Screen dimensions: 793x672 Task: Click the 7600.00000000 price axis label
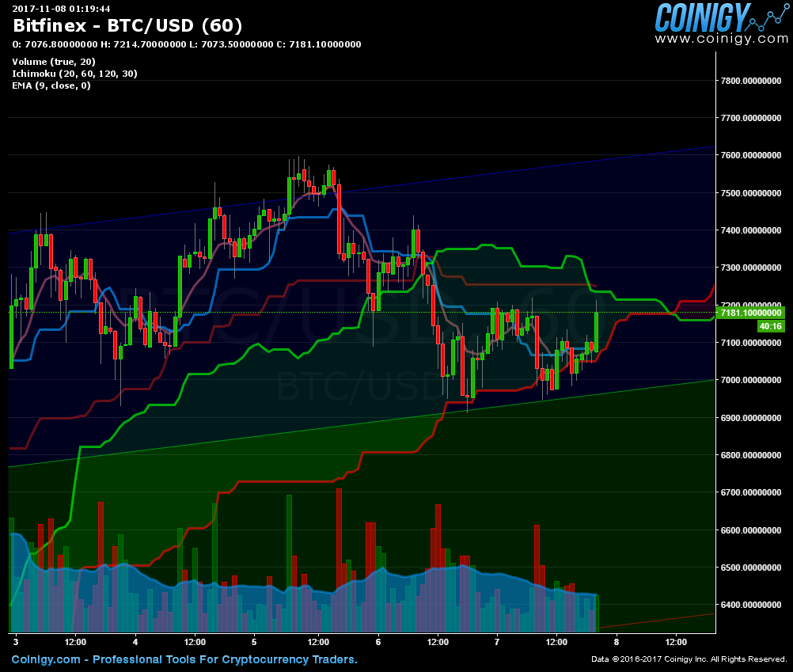(751, 155)
